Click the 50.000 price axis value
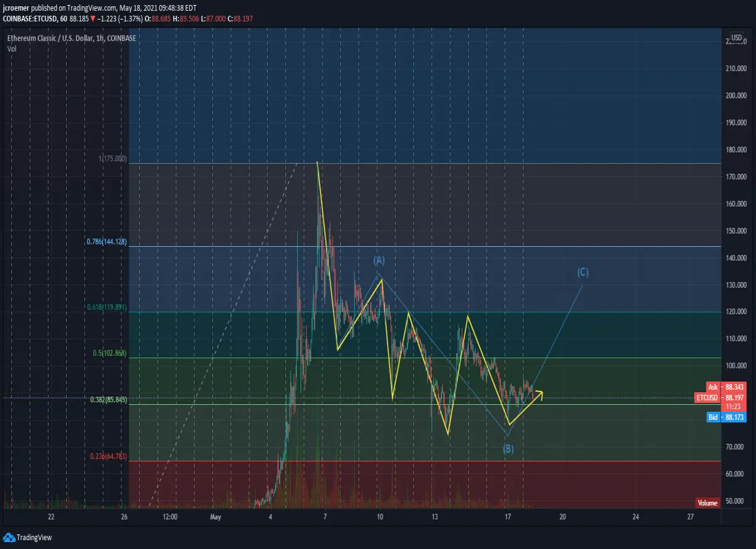This screenshot has width=756, height=549. 736,501
